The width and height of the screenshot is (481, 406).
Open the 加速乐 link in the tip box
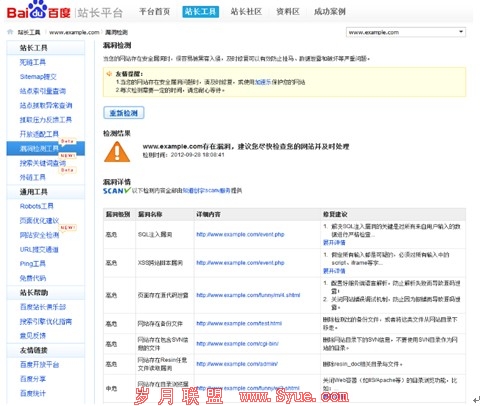click(263, 82)
